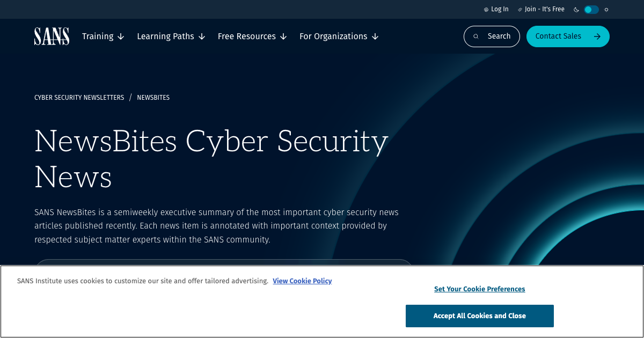The width and height of the screenshot is (644, 338).
Task: Open Set Your Cookie Preferences
Action: click(479, 289)
